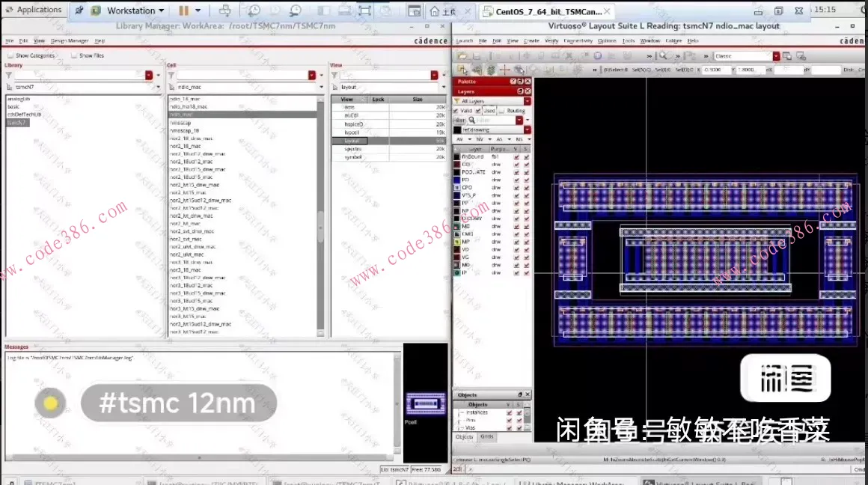The width and height of the screenshot is (868, 485).
Task: Open the View filter dropdown
Action: [435, 76]
